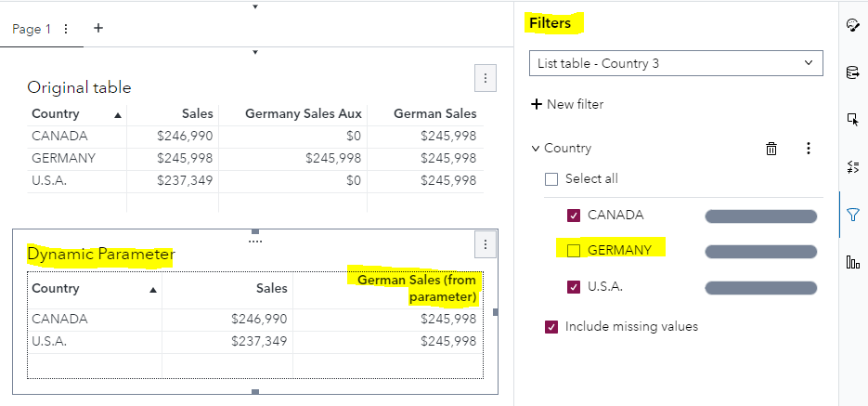The image size is (868, 406).
Task: Click the CANADA frequency bar in filter
Action: click(x=760, y=216)
